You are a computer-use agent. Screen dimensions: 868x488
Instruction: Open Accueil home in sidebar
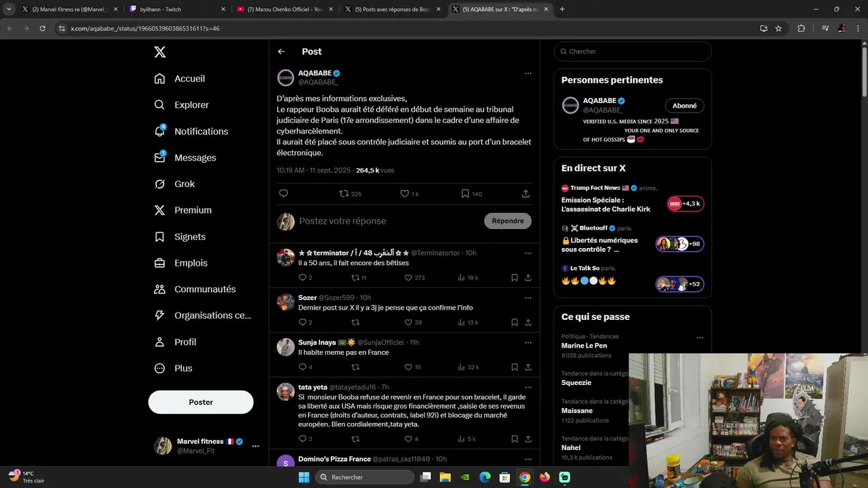[x=180, y=79]
